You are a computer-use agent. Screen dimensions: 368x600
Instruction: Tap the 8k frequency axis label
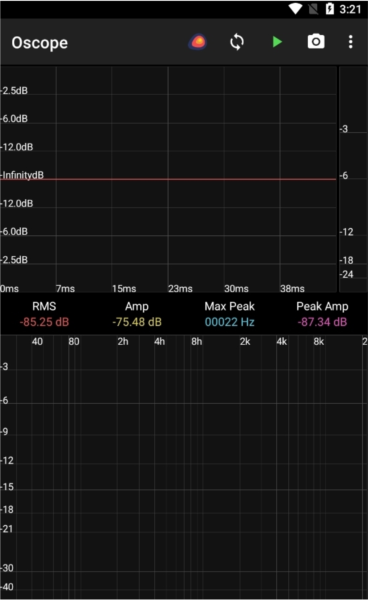(319, 341)
